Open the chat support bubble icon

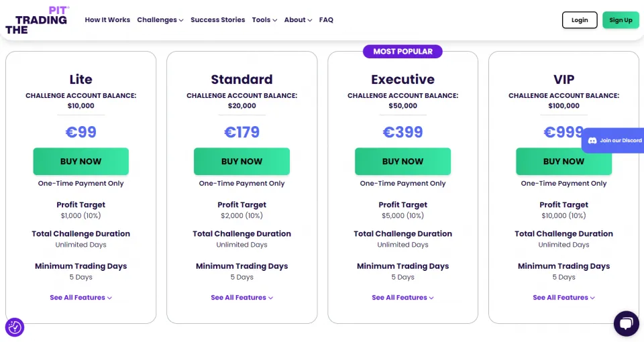click(x=626, y=323)
